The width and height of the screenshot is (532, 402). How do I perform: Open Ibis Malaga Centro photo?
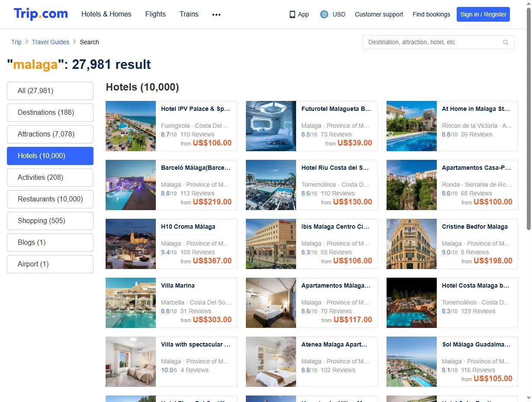point(271,244)
